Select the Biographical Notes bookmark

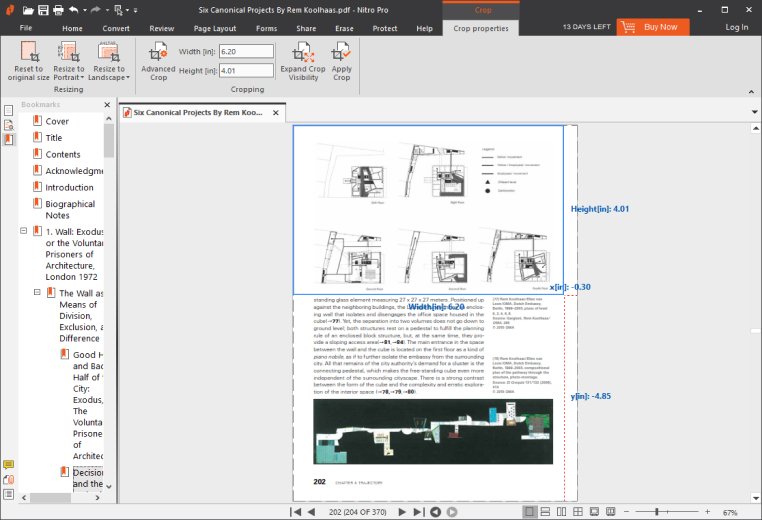click(x=70, y=209)
